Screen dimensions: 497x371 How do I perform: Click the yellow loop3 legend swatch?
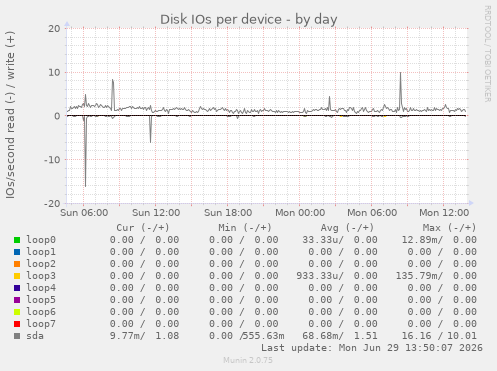click(17, 276)
